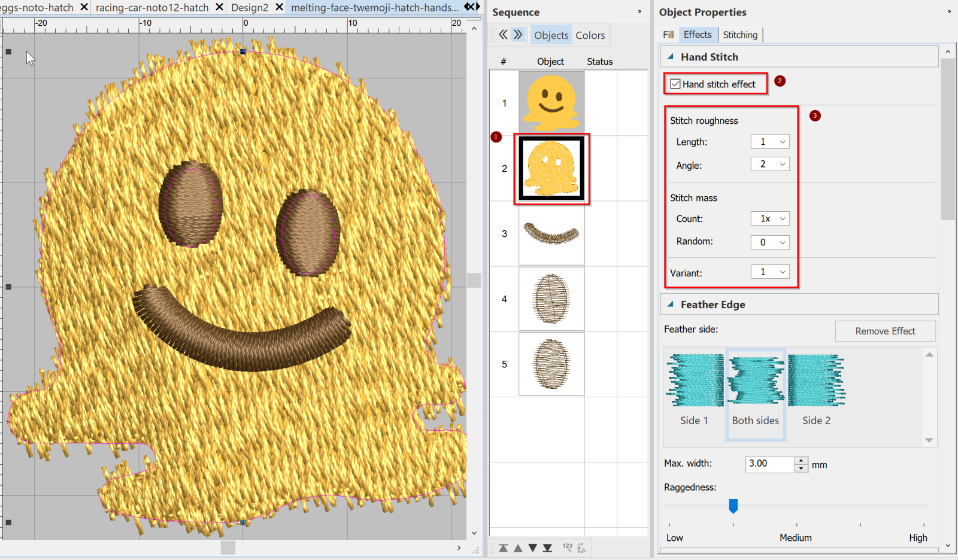The image size is (958, 560).
Task: Switch to the Colors tab in Sequence panel
Action: [590, 35]
